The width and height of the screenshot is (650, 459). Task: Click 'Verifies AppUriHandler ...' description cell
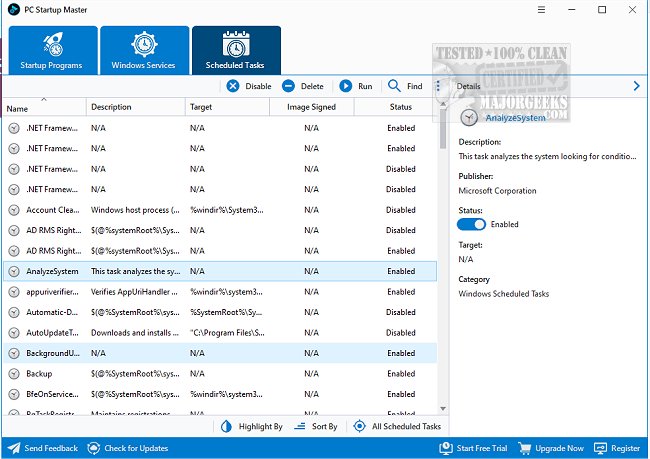(134, 291)
